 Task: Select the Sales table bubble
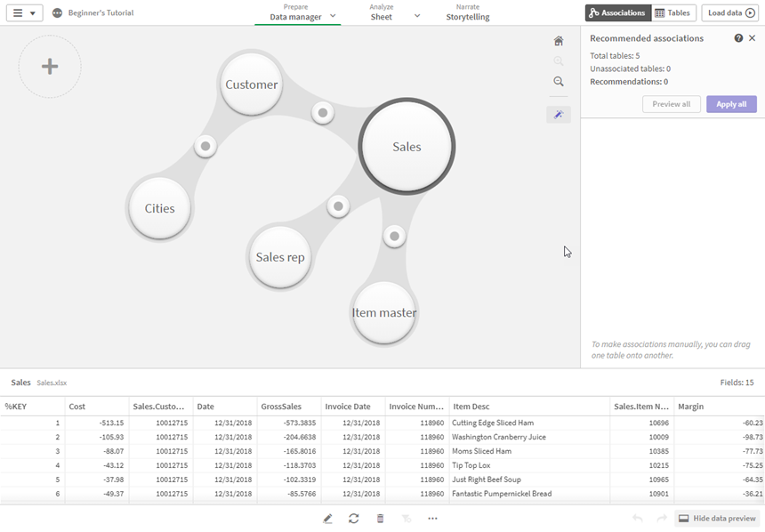coord(407,145)
